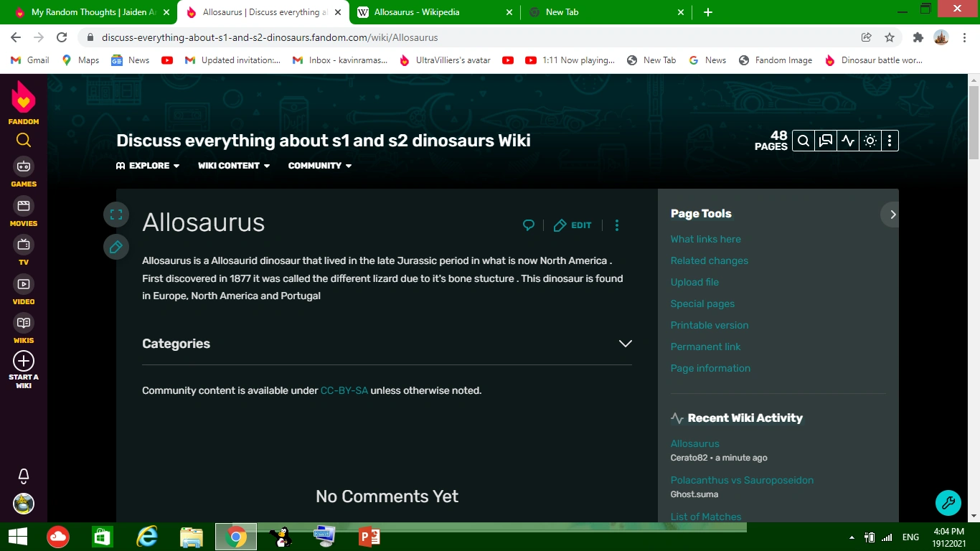Open notifications bell in sidebar
980x551 pixels.
coord(24,476)
